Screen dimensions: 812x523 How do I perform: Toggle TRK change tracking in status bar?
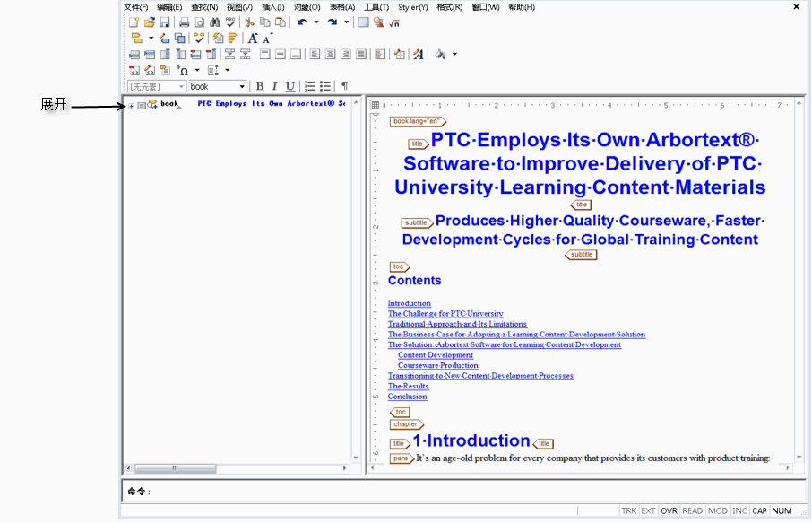[x=628, y=510]
